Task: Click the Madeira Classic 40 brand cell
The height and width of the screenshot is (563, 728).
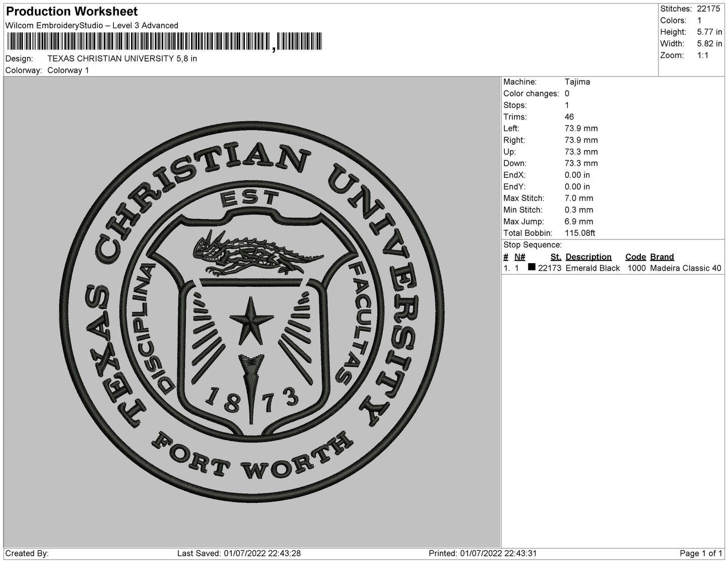Action: [686, 269]
